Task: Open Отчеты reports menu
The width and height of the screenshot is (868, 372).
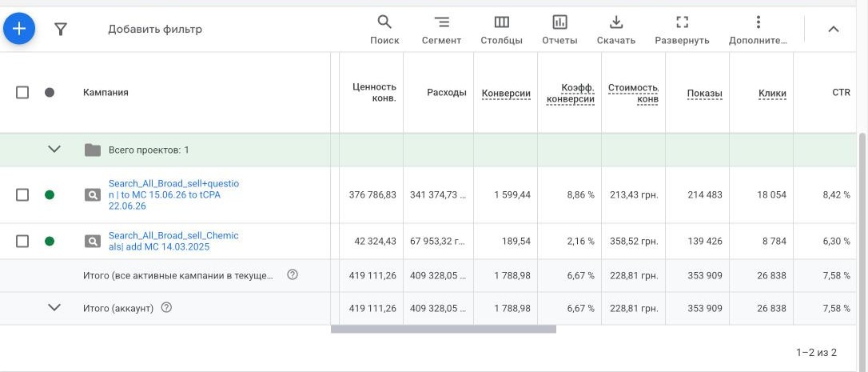Action: [x=559, y=30]
